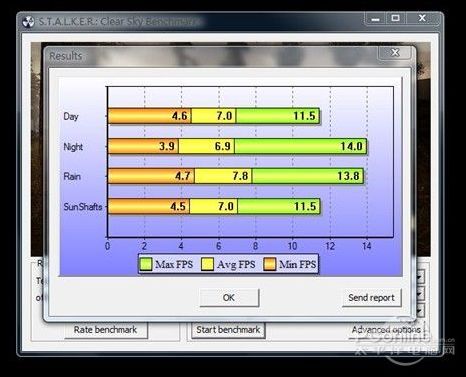Open Advanced options

click(x=386, y=330)
